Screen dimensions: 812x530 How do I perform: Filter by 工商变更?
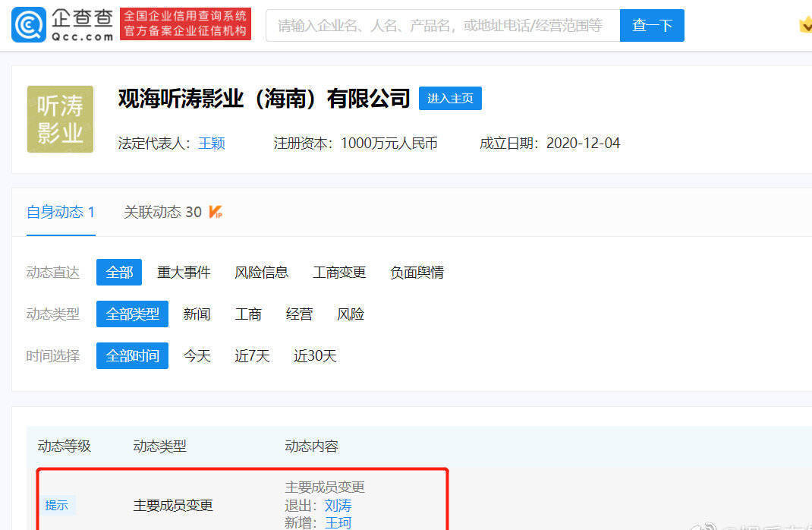(339, 273)
